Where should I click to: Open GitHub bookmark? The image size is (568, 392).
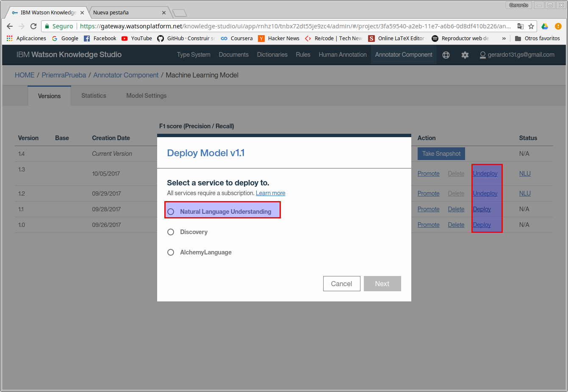186,39
